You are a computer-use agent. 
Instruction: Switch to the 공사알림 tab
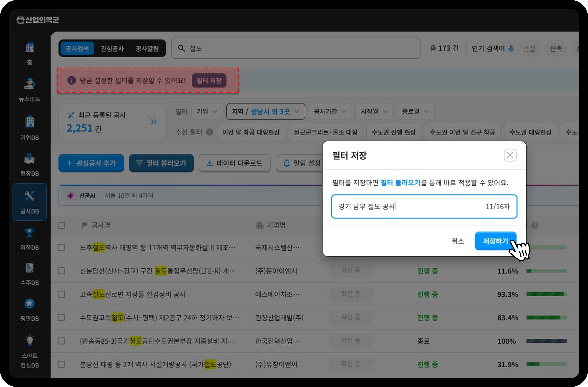coord(147,48)
